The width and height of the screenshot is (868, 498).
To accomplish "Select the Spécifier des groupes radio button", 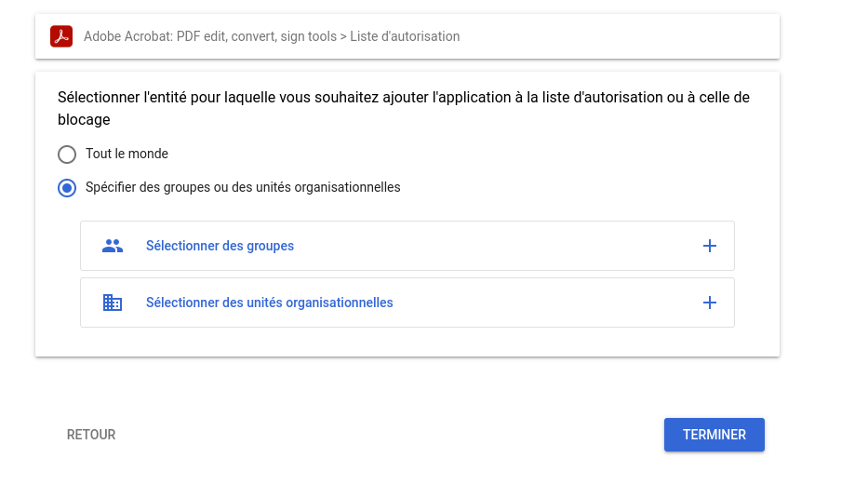I will point(67,188).
